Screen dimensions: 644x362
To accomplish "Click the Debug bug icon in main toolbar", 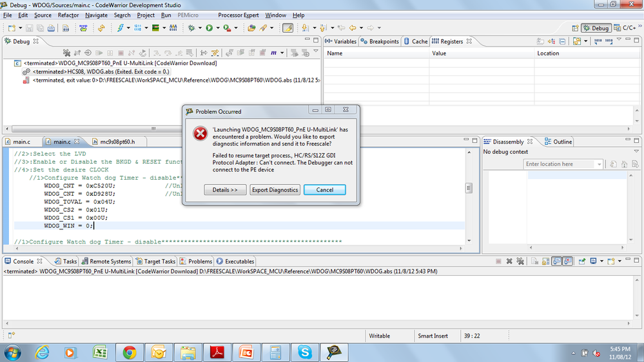I will [x=191, y=28].
